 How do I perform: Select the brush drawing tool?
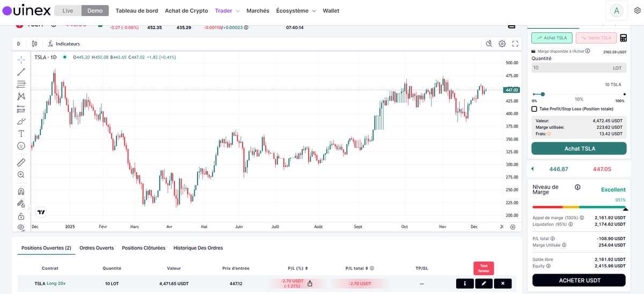pos(21,121)
